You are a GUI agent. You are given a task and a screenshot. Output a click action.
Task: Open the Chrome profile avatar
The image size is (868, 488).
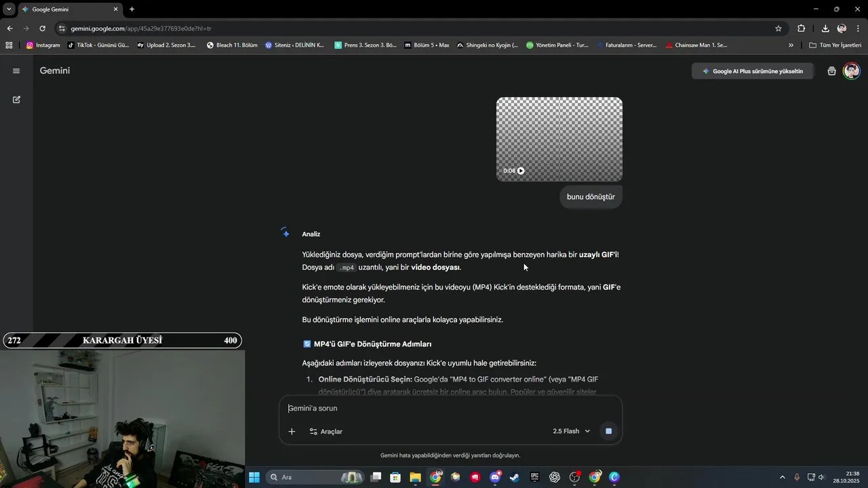[842, 28]
